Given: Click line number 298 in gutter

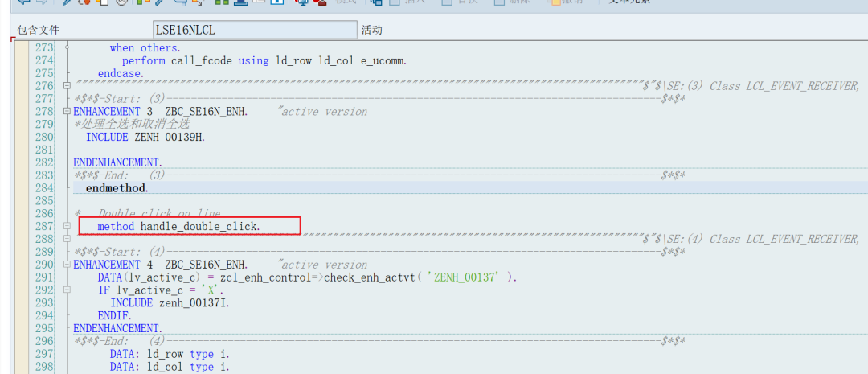Looking at the screenshot, I should coord(44,366).
